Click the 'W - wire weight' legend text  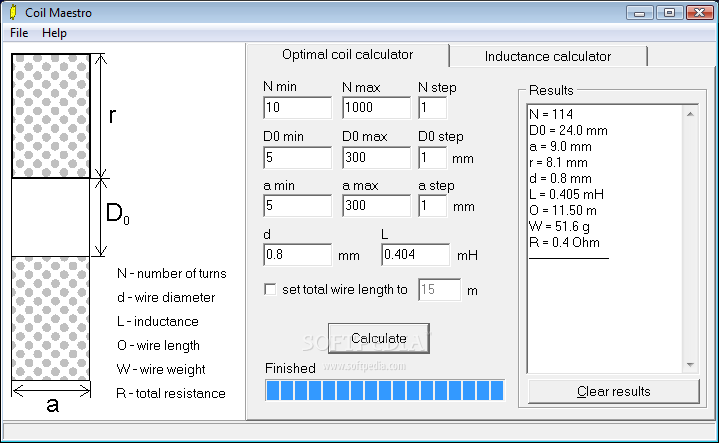point(161,370)
